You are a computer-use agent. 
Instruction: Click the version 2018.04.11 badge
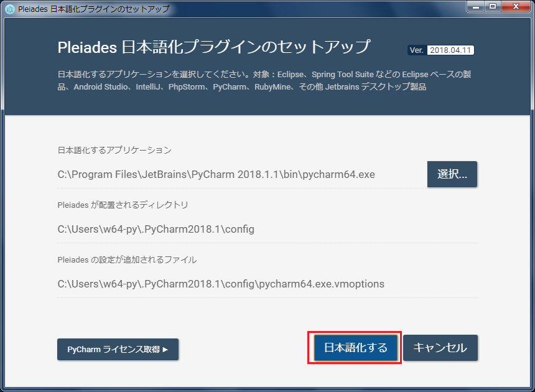(440, 50)
